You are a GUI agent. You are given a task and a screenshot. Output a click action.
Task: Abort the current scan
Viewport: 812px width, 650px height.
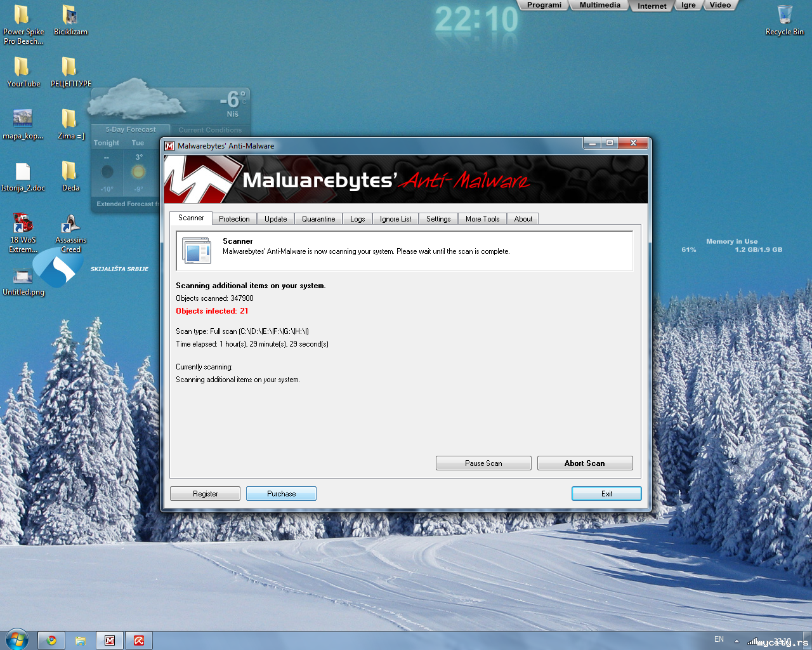(x=585, y=463)
